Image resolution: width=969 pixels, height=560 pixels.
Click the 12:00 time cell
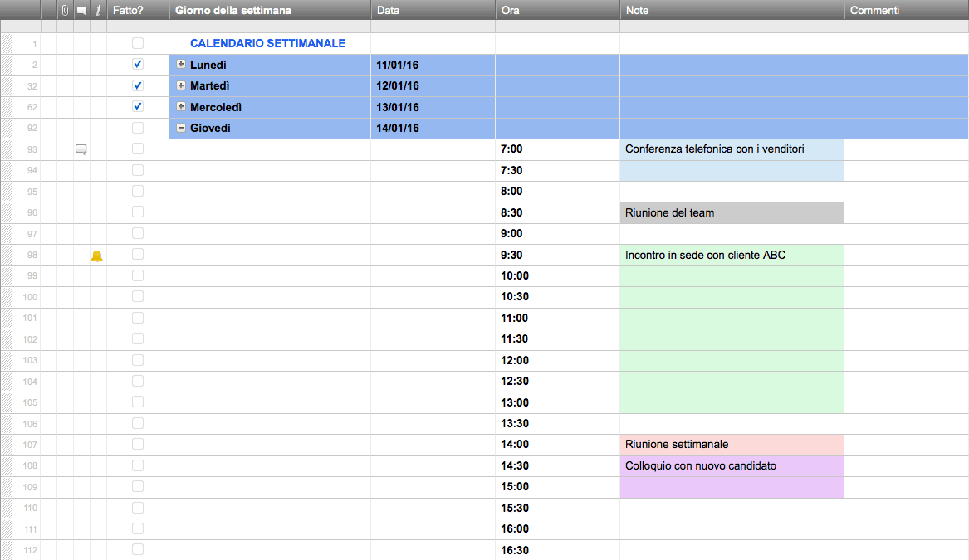[557, 360]
